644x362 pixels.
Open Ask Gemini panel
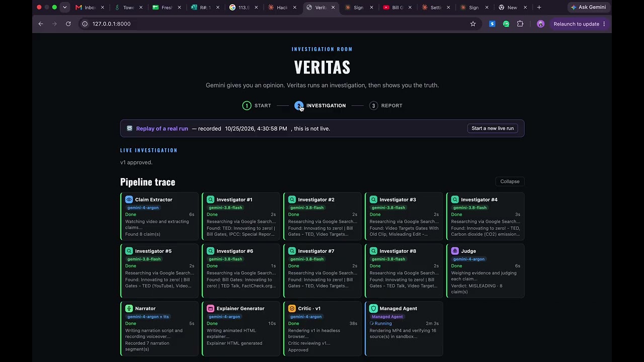(589, 8)
